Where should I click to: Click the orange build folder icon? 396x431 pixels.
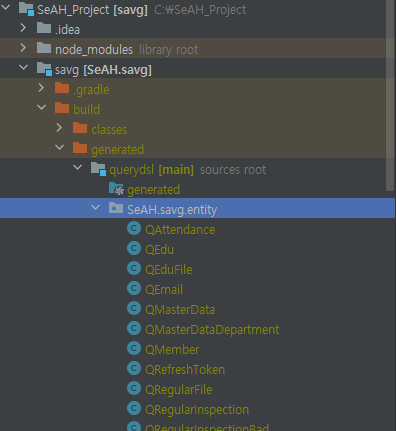pos(62,108)
